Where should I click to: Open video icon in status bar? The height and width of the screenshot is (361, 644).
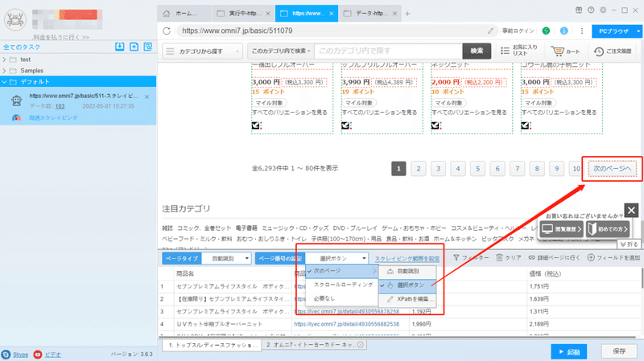click(38, 355)
